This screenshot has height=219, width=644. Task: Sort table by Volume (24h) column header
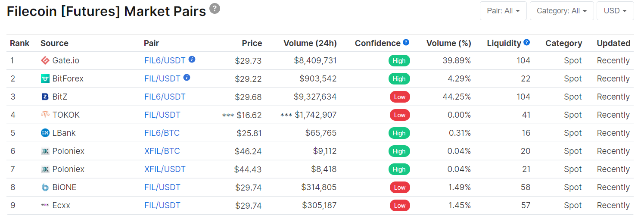310,43
